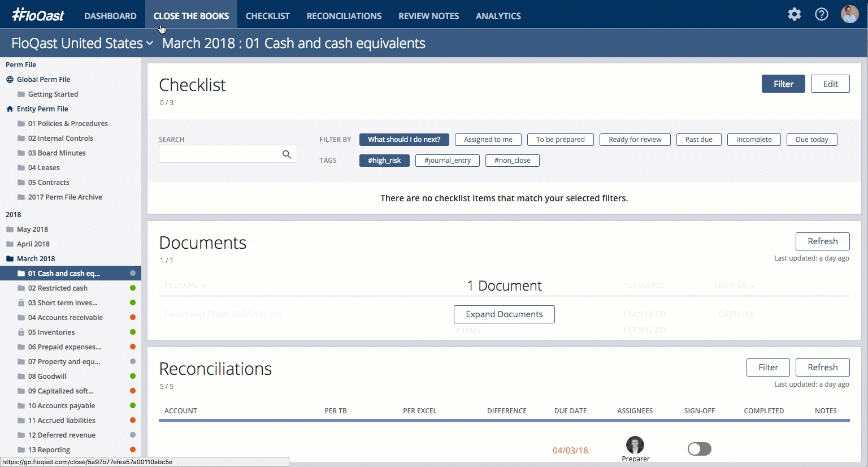Click Expand Documents button
This screenshot has height=467, width=868.
tap(504, 314)
